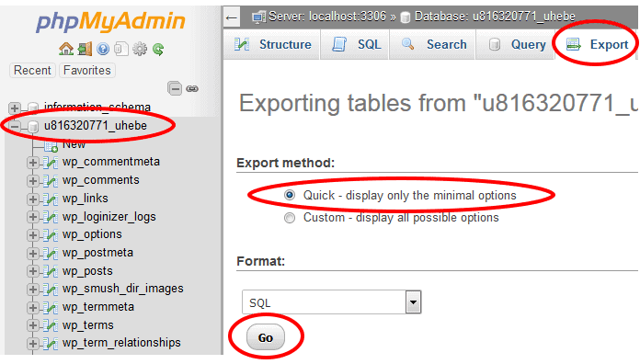Expand the information_schema database node
The height and width of the screenshot is (364, 640).
click(15, 108)
